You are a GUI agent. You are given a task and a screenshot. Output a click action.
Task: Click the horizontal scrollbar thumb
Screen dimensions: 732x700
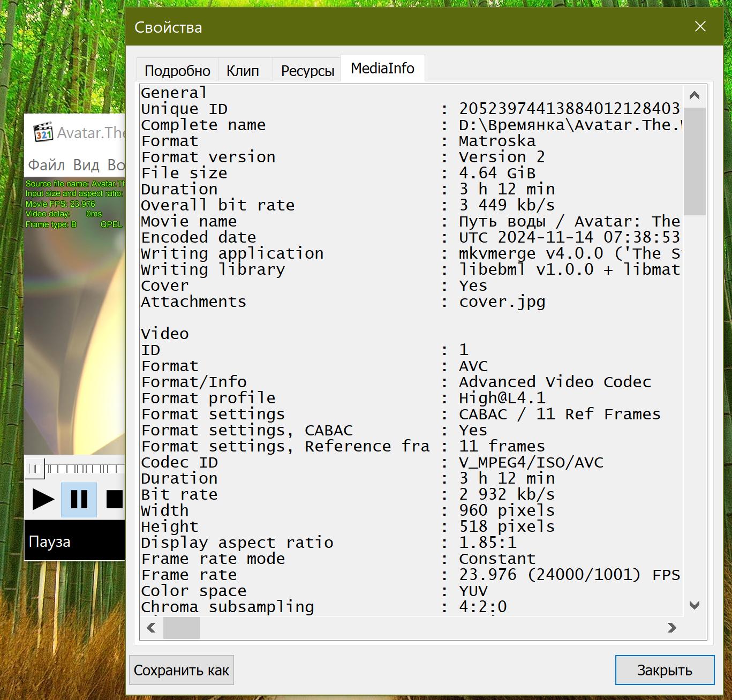pos(182,628)
